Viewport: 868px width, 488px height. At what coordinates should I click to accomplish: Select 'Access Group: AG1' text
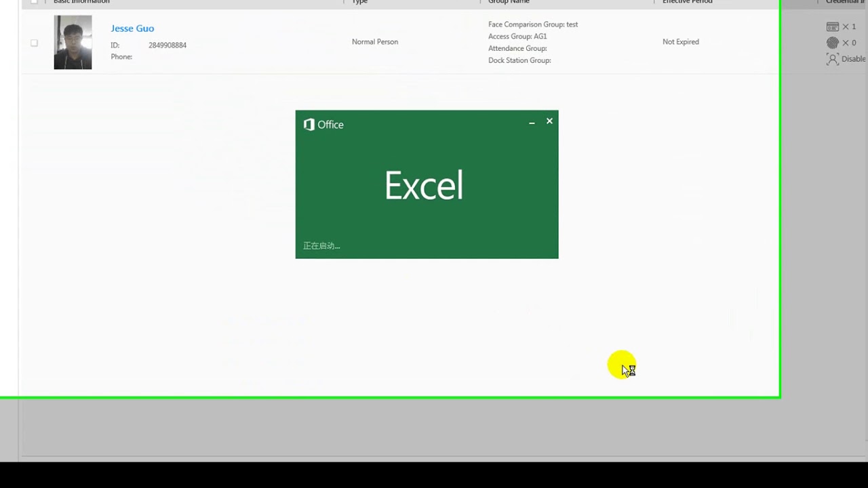[517, 37]
